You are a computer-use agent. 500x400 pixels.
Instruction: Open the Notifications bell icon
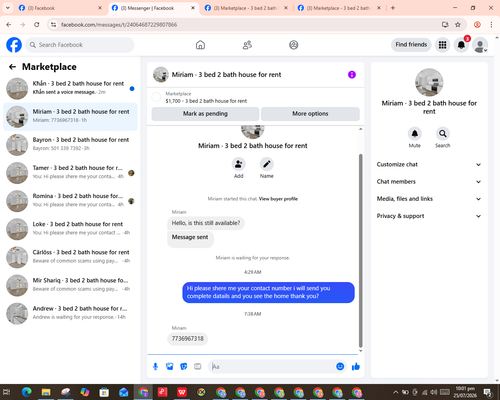pos(461,45)
